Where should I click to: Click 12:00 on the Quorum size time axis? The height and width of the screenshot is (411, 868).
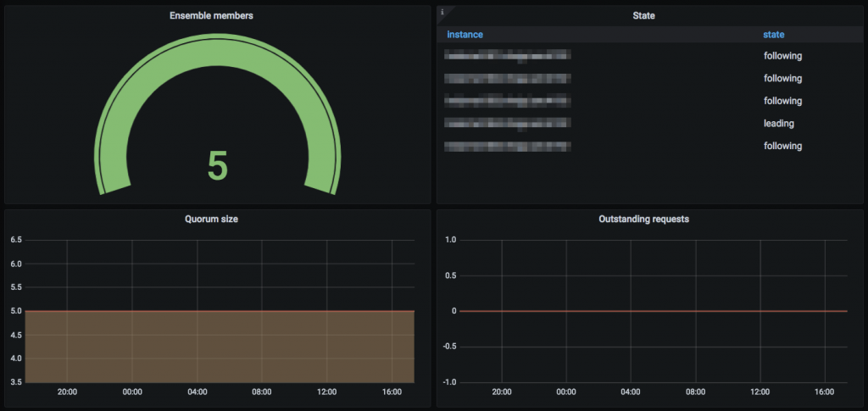[326, 392]
